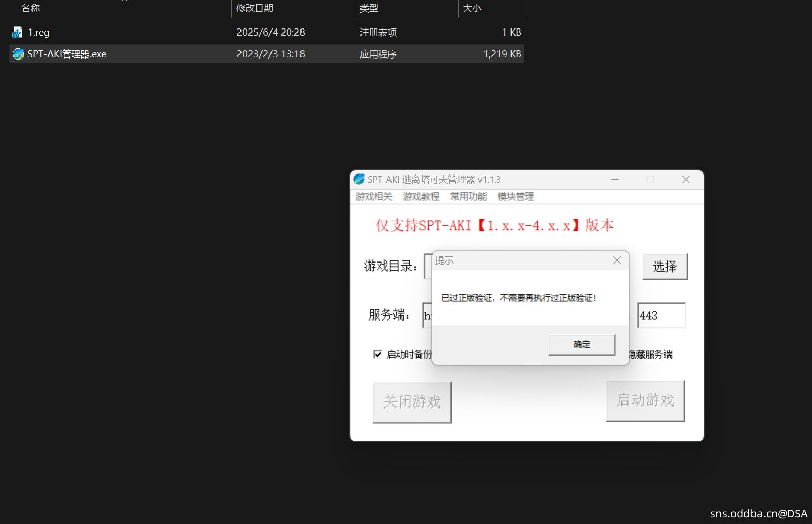Confirm the 提示 dialog with 确定
The width and height of the screenshot is (812, 524).
click(582, 344)
